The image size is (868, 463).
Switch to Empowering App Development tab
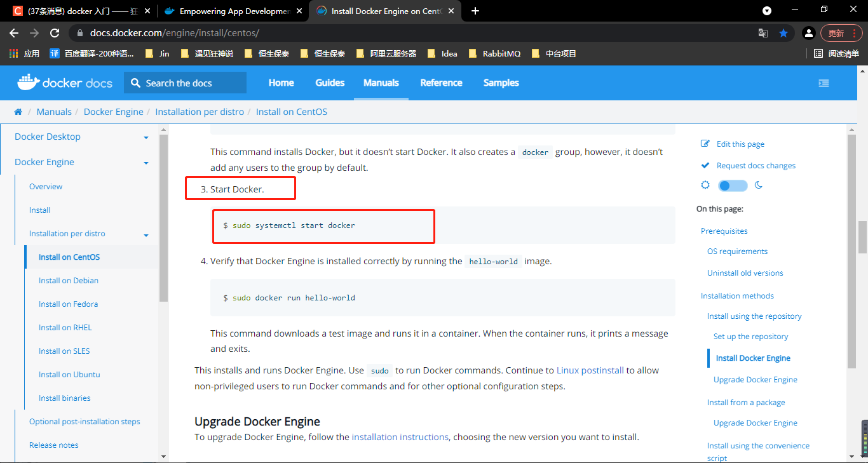233,11
